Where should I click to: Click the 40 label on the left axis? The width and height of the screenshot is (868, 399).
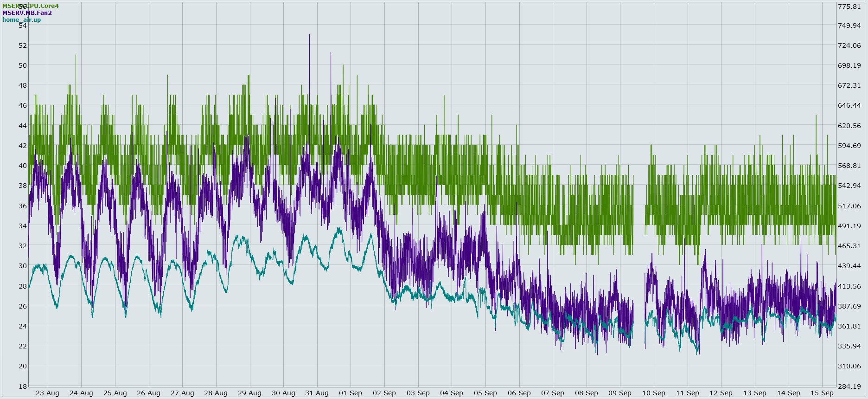pos(23,166)
